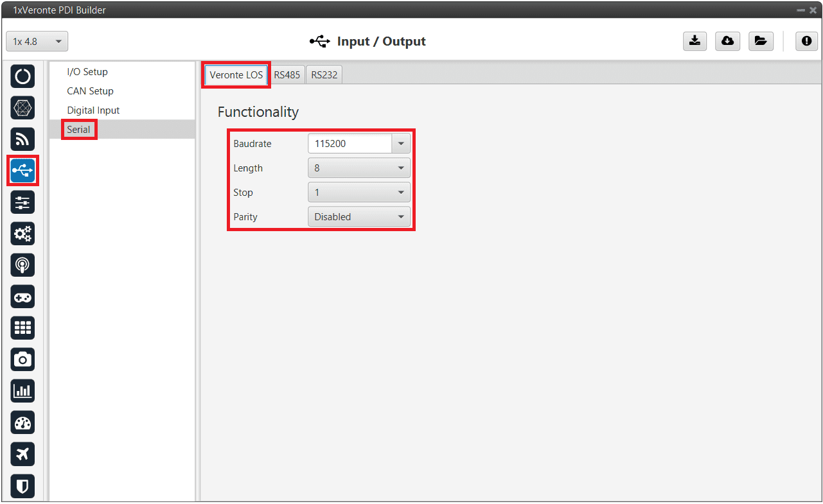Click the cloud download toolbar icon
The image size is (823, 504).
pos(727,41)
